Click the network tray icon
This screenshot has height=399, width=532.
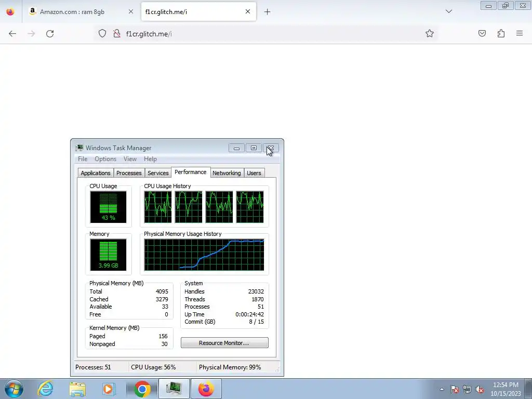tap(467, 390)
